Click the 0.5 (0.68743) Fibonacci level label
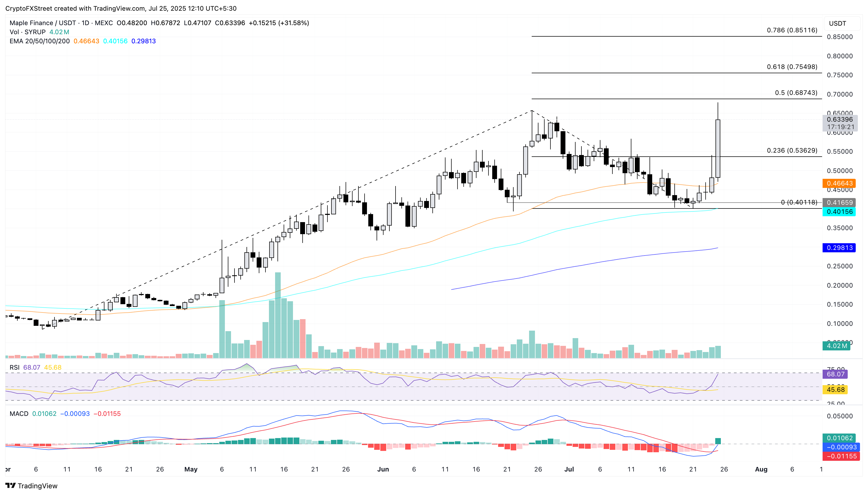 pyautogui.click(x=796, y=93)
